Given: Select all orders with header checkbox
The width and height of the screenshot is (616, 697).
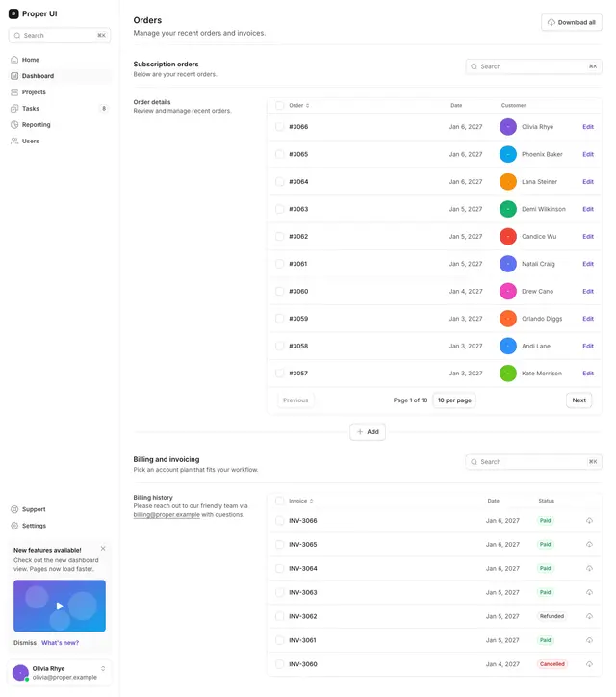Looking at the screenshot, I should [279, 105].
